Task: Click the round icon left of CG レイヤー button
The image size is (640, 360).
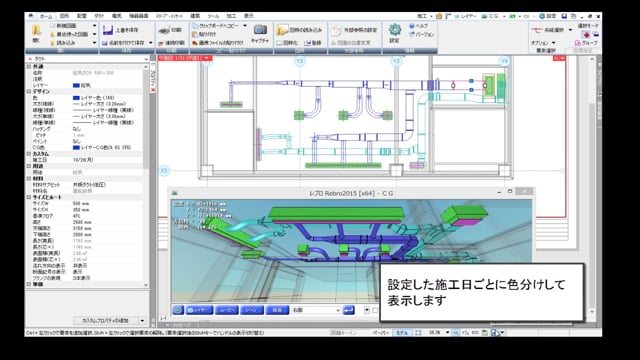Action: click(178, 310)
